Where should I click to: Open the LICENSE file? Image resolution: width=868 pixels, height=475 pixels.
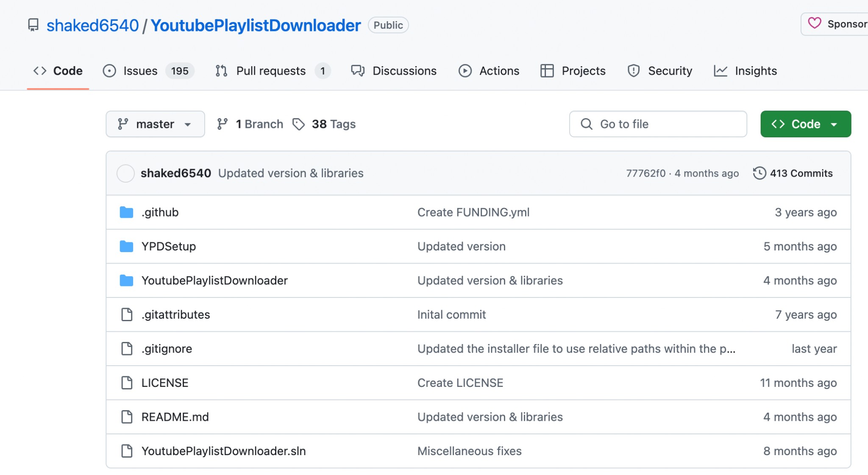pyautogui.click(x=165, y=383)
